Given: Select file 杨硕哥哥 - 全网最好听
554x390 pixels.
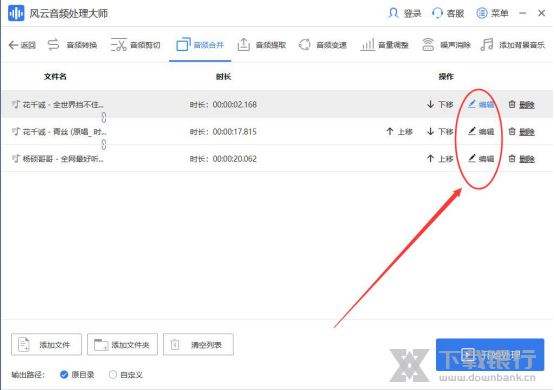Looking at the screenshot, I should pos(63,159).
